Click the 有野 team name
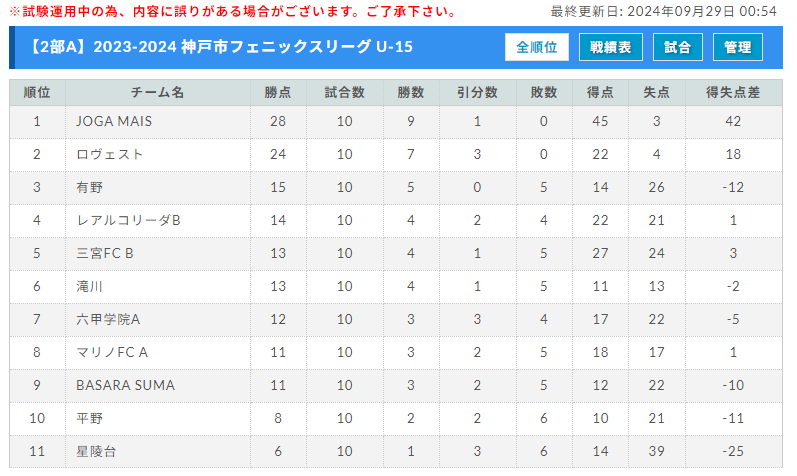 click(x=89, y=188)
